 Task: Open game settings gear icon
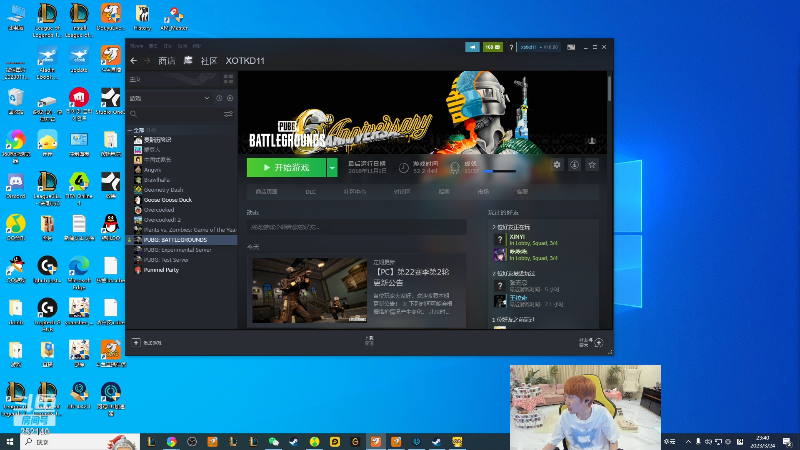(557, 165)
